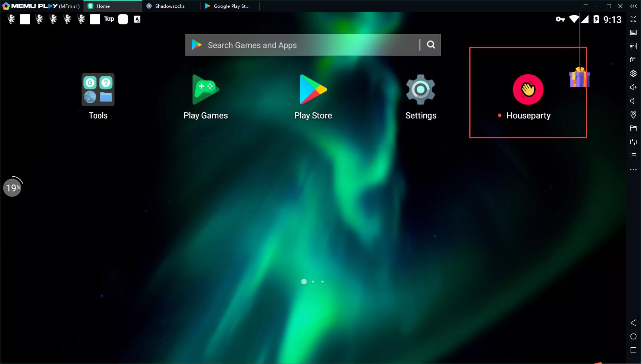
Task: Open the Houseparty app
Action: pyautogui.click(x=528, y=90)
